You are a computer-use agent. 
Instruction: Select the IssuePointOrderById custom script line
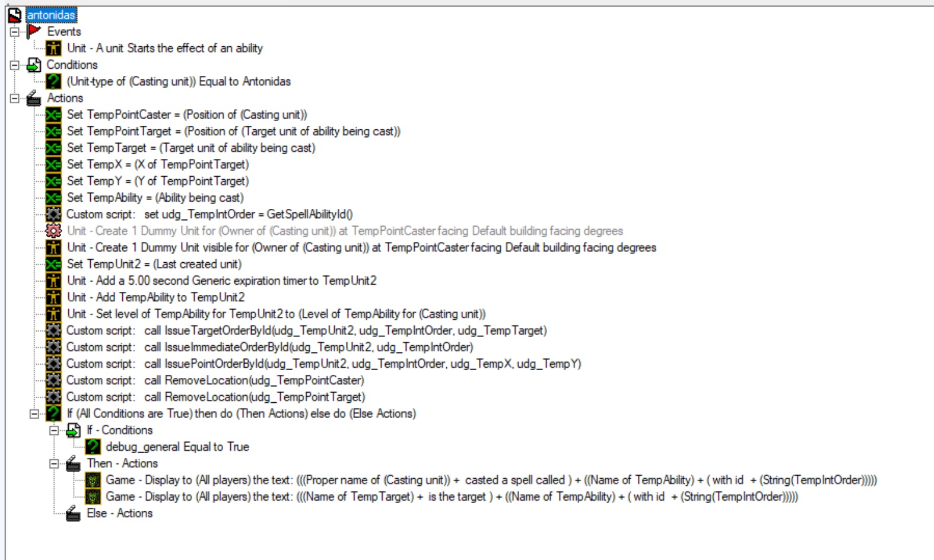coord(323,364)
